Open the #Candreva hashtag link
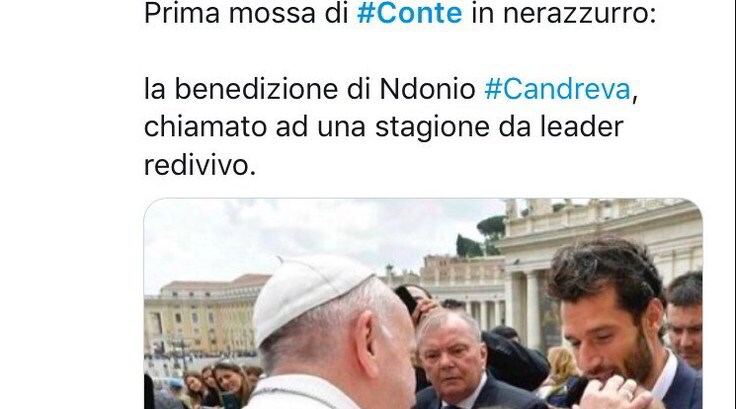 557,89
